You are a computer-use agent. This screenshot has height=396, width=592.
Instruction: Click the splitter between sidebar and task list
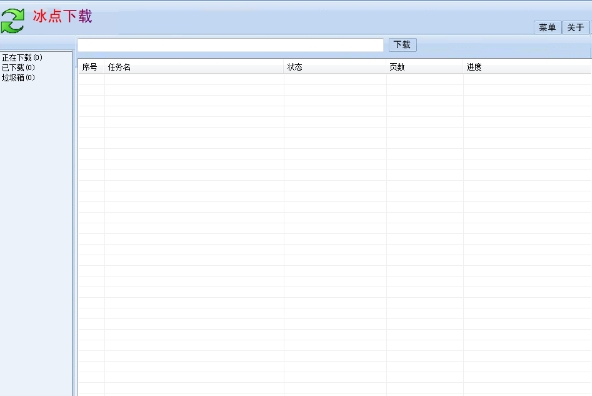click(x=75, y=223)
